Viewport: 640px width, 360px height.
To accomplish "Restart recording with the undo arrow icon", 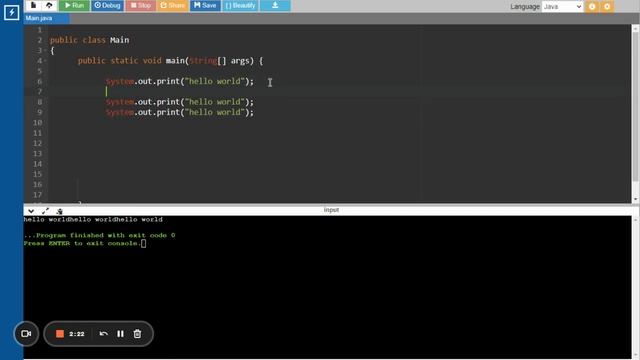I will click(x=104, y=334).
